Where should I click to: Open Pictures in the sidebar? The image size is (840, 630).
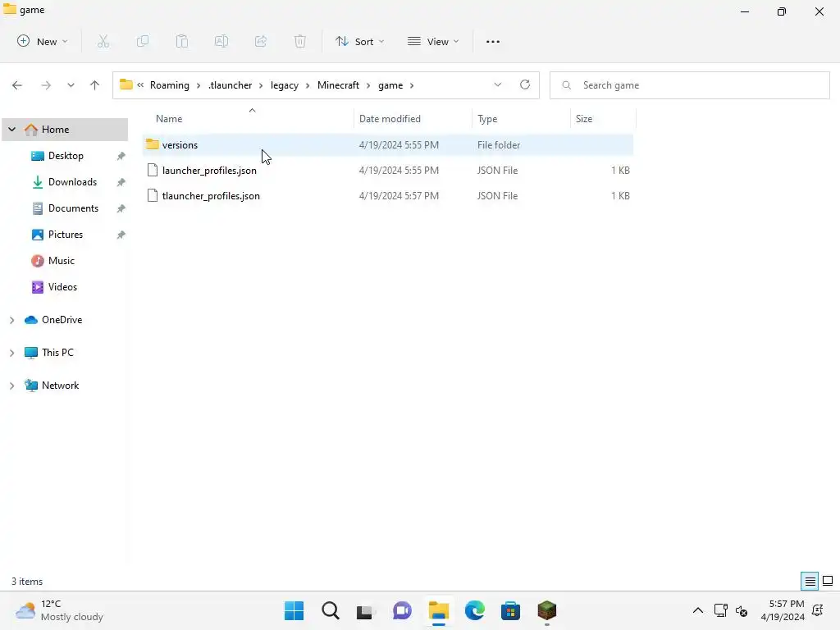point(66,235)
